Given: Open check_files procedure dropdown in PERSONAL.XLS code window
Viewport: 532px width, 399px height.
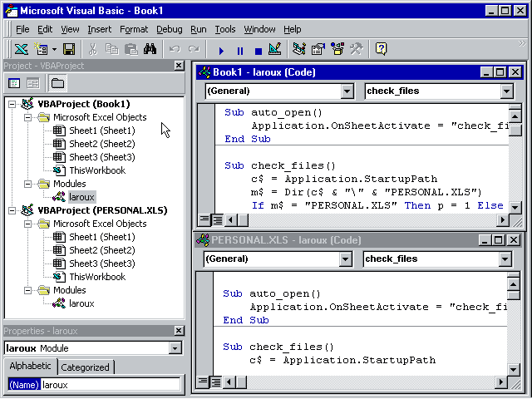Looking at the screenshot, I should tap(505, 259).
